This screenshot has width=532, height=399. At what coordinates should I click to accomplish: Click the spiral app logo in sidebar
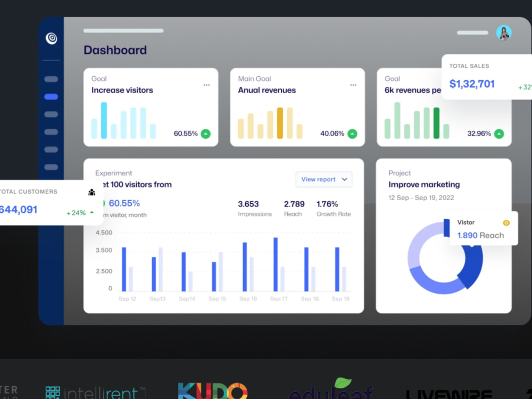[x=52, y=38]
